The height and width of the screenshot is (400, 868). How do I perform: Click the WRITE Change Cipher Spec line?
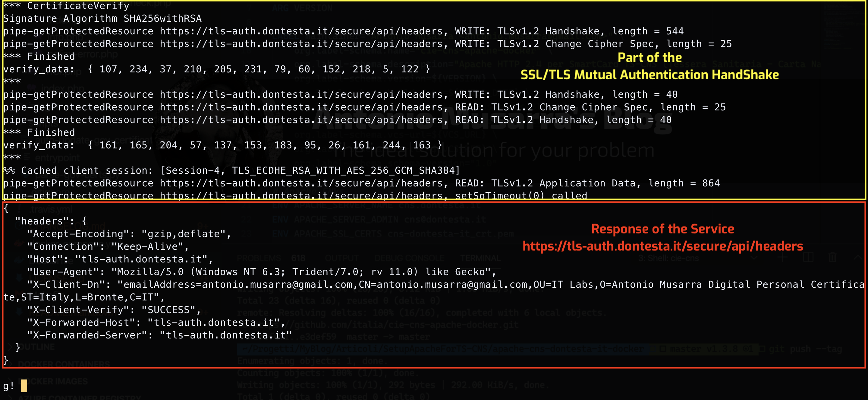(x=367, y=44)
